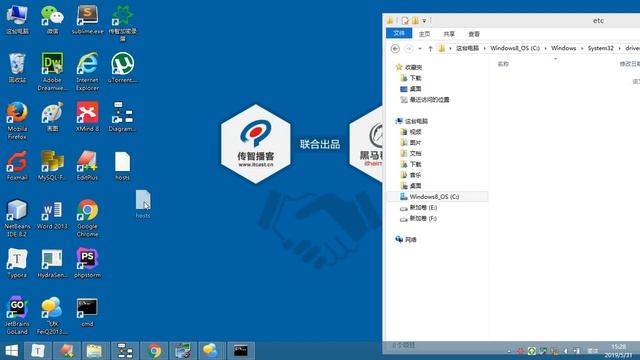Screen dimensions: 640x360
Task: Select Favorites in the navigation pane
Action: tap(409, 67)
